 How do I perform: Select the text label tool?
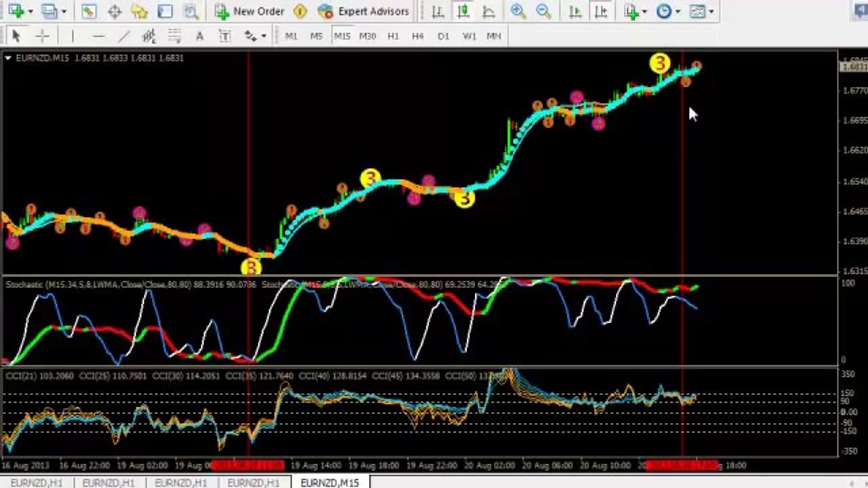pyautogui.click(x=224, y=36)
